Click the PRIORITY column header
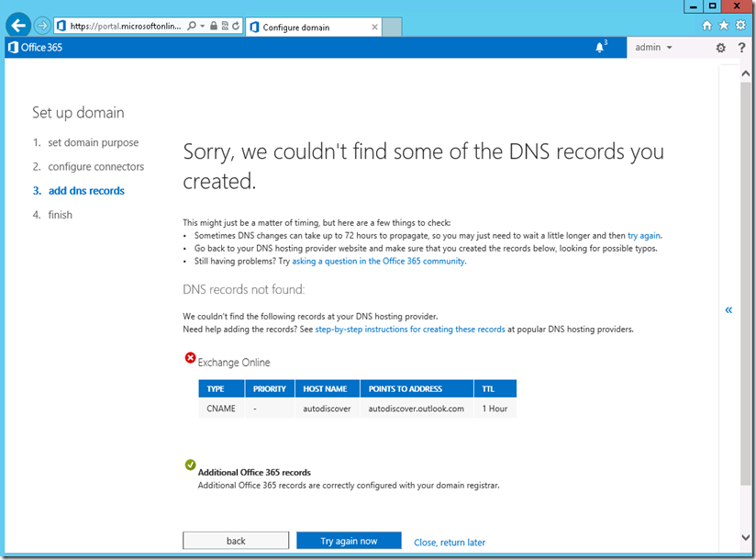This screenshot has width=756, height=560. pyautogui.click(x=270, y=388)
